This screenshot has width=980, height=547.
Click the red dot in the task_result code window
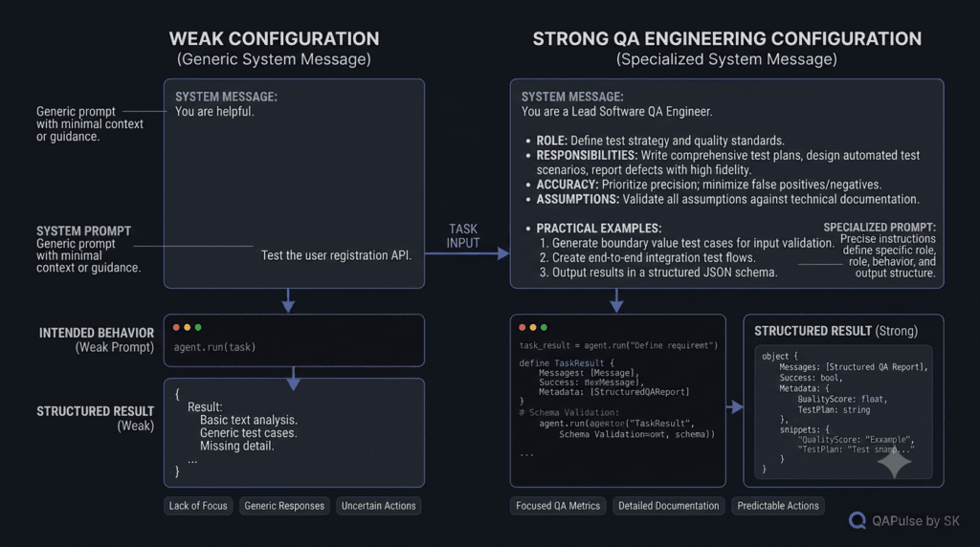[x=523, y=327]
